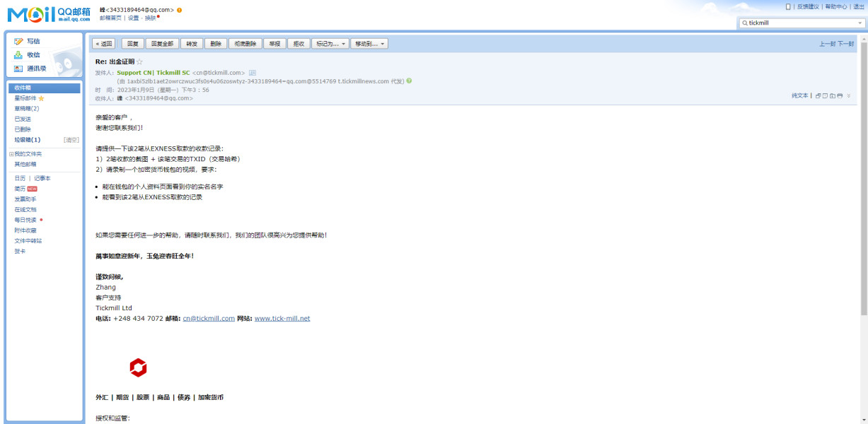868x424 pixels.
Task: Expand 我的文件夹 folder tree
Action: (x=11, y=154)
